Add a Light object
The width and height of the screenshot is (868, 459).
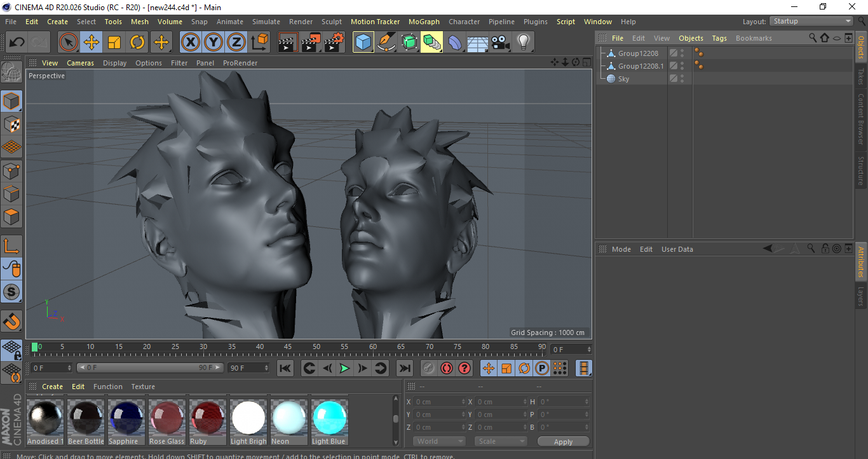click(x=523, y=43)
